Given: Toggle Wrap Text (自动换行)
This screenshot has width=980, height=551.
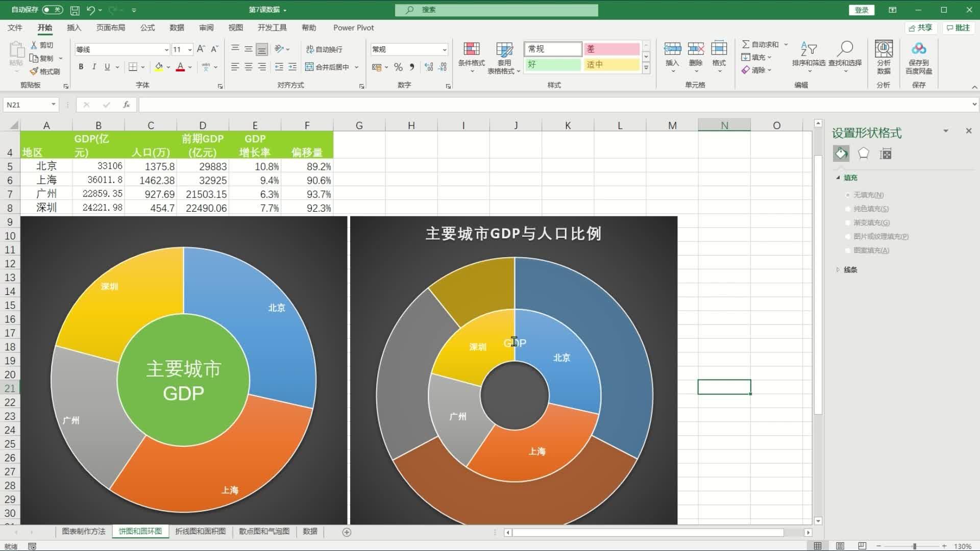Looking at the screenshot, I should pos(324,49).
